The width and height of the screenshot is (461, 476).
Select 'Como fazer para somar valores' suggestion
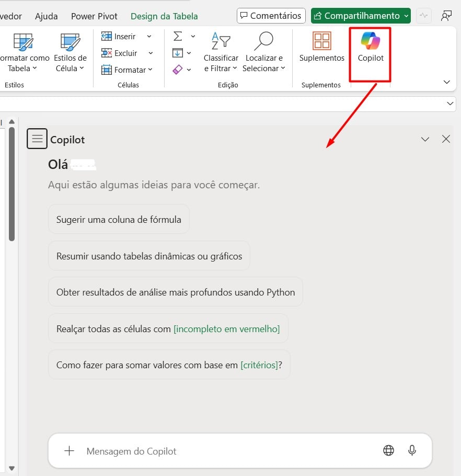point(169,365)
